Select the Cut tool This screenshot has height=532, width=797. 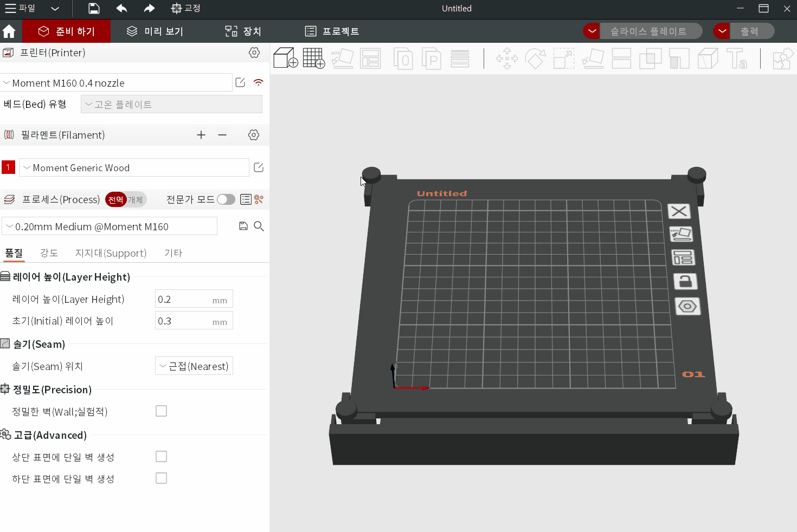621,59
